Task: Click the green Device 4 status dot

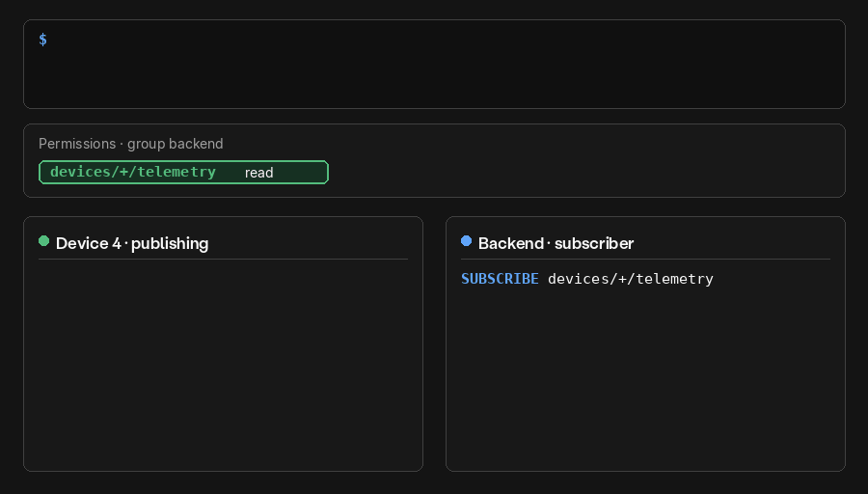Action: [x=43, y=241]
